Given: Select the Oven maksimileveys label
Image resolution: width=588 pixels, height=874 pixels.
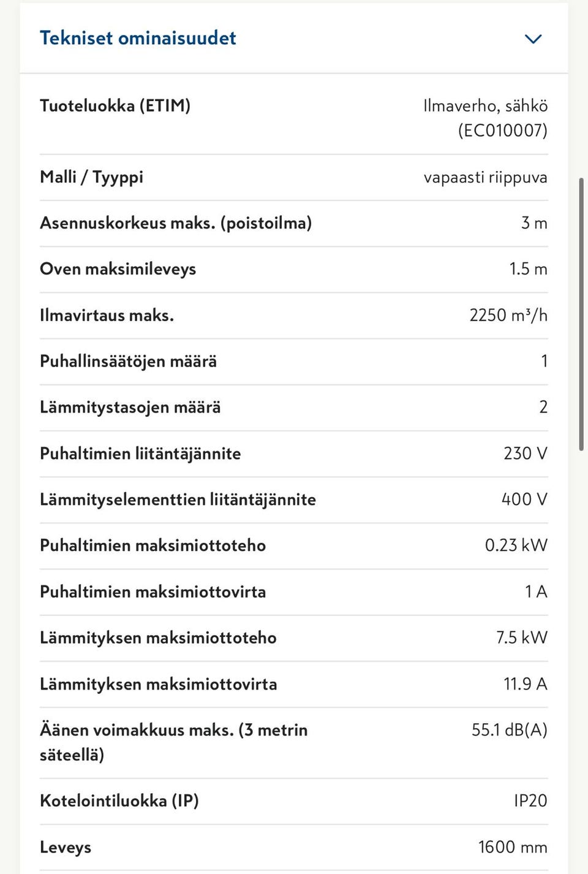Looking at the screenshot, I should [118, 269].
